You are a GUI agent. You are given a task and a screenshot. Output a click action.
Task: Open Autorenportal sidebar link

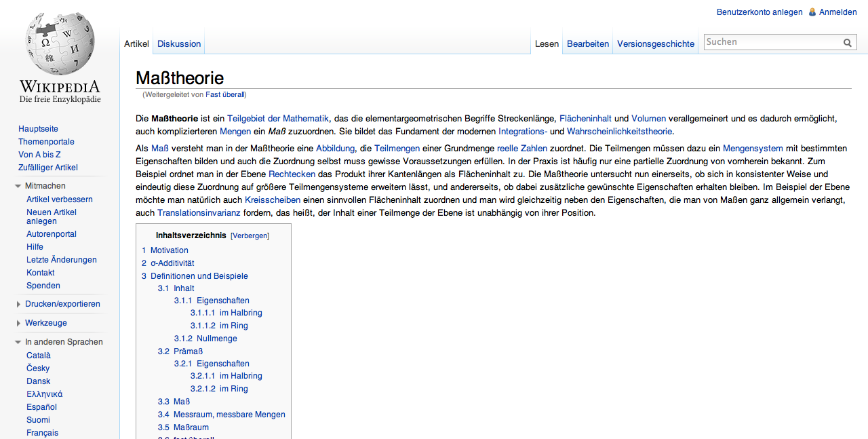[x=52, y=234]
